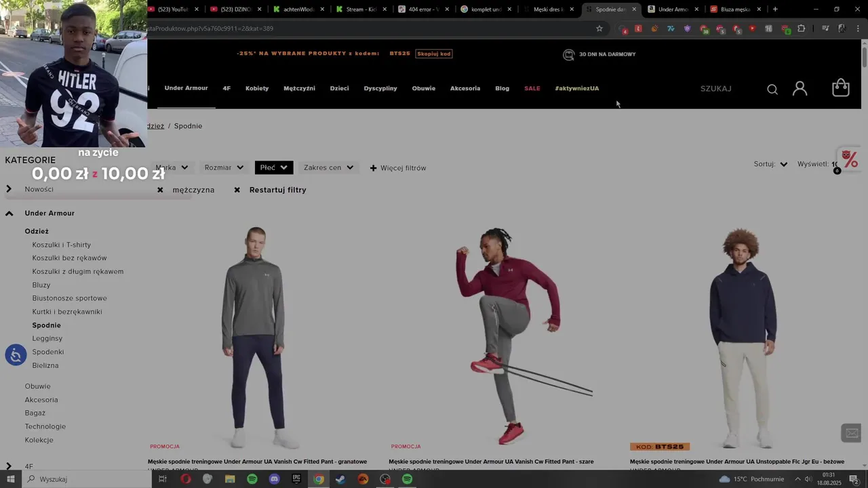
Task: Open the Mężczyźni menu
Action: click(299, 88)
